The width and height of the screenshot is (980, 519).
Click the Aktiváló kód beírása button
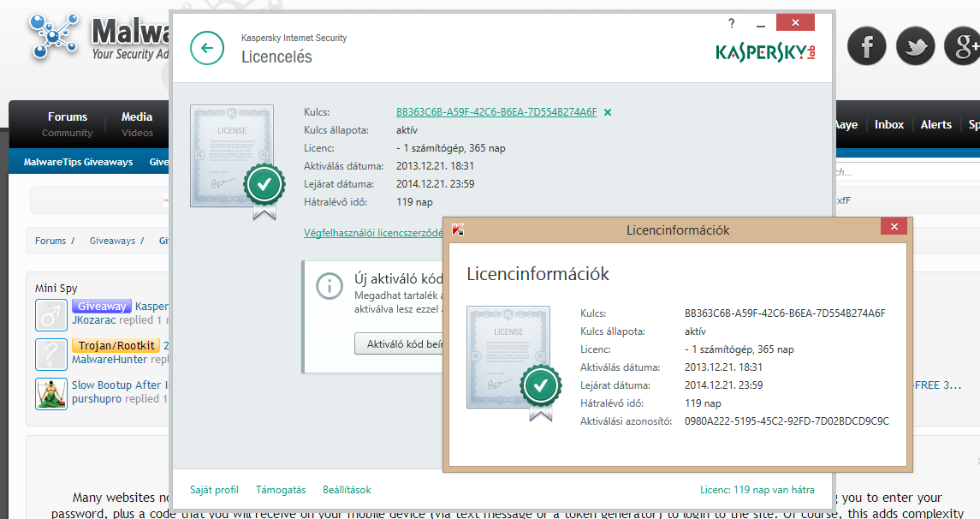(x=399, y=344)
